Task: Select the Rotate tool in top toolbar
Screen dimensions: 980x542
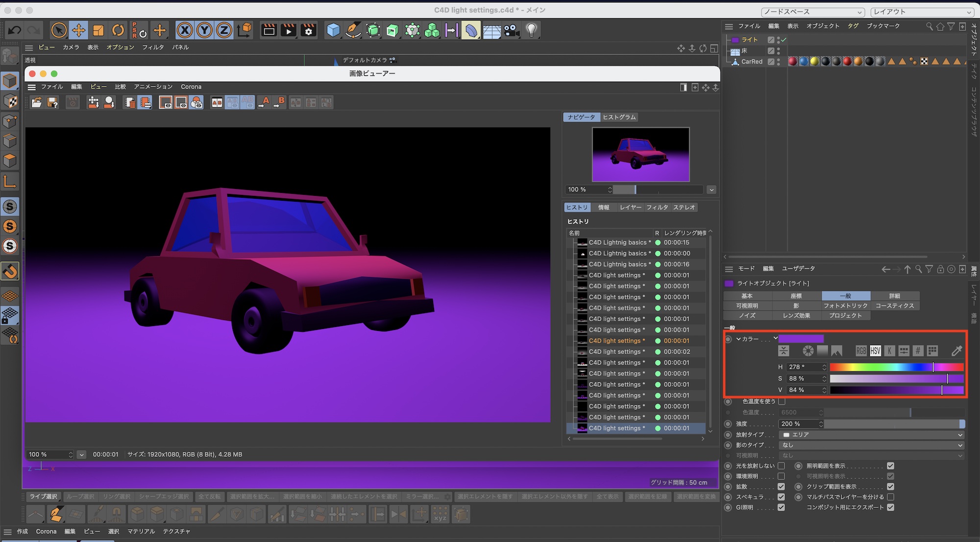Action: pyautogui.click(x=118, y=30)
